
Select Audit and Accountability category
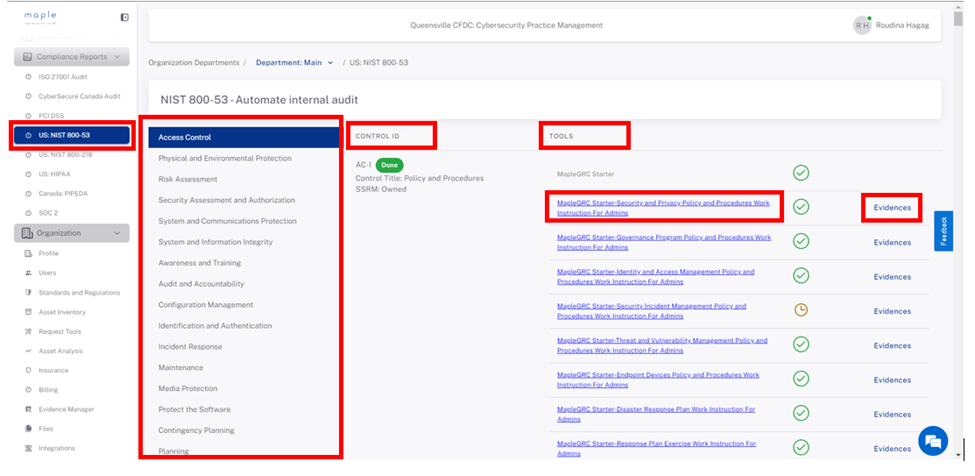pyautogui.click(x=201, y=284)
